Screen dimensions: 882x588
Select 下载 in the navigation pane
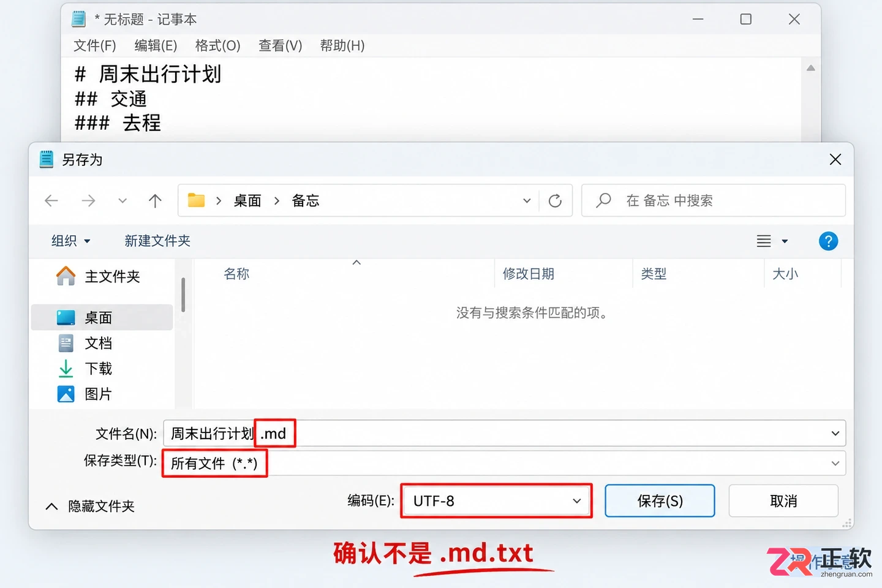tap(102, 369)
